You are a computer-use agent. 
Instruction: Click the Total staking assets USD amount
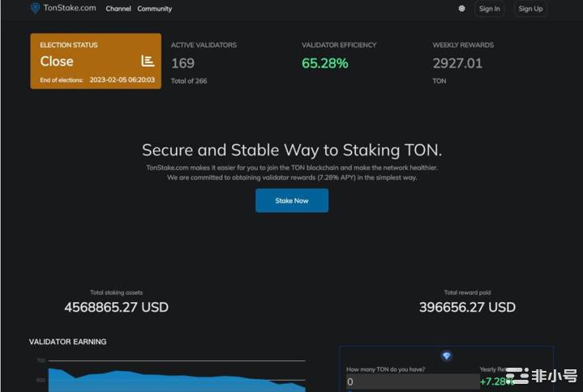pos(117,307)
